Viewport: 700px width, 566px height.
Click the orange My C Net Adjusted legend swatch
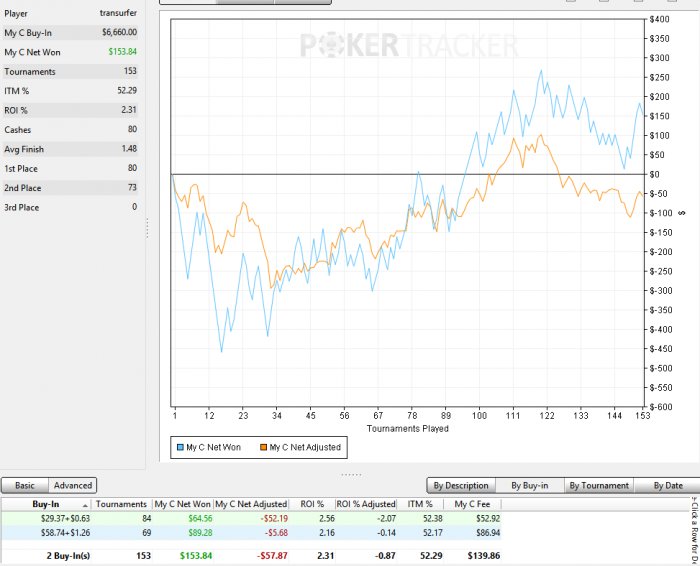pos(263,447)
